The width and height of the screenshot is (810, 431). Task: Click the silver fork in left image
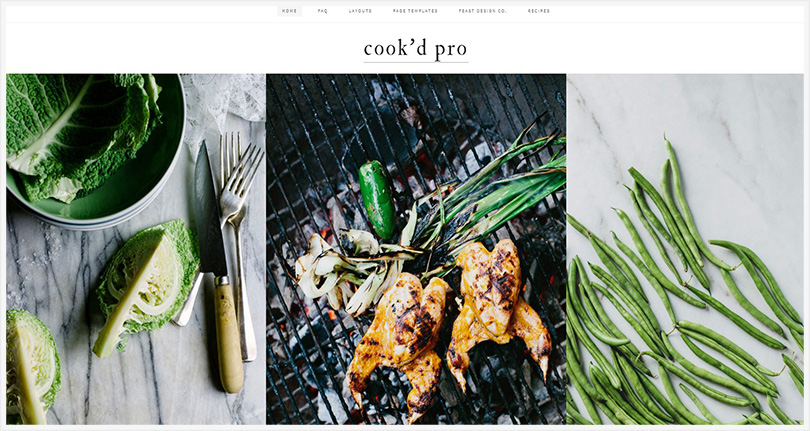(x=239, y=243)
